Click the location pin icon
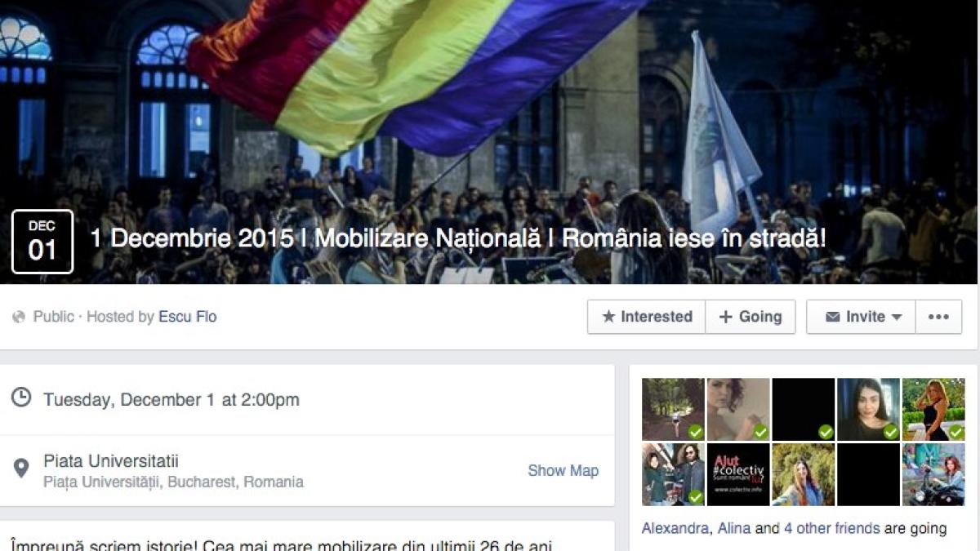The width and height of the screenshot is (980, 551). pos(21,469)
